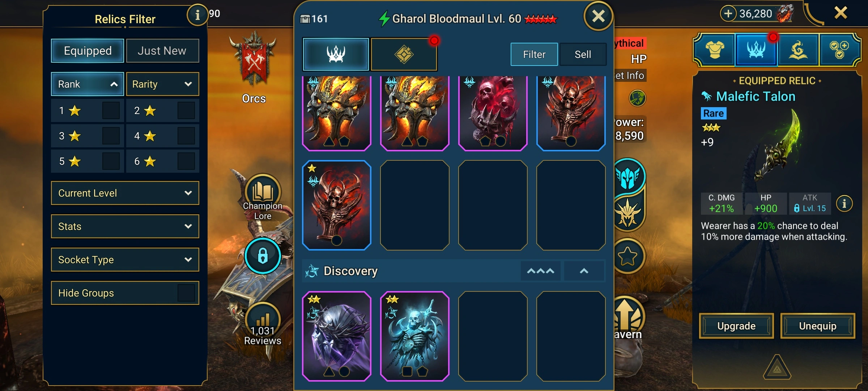Expand the Rarity dropdown

[162, 84]
